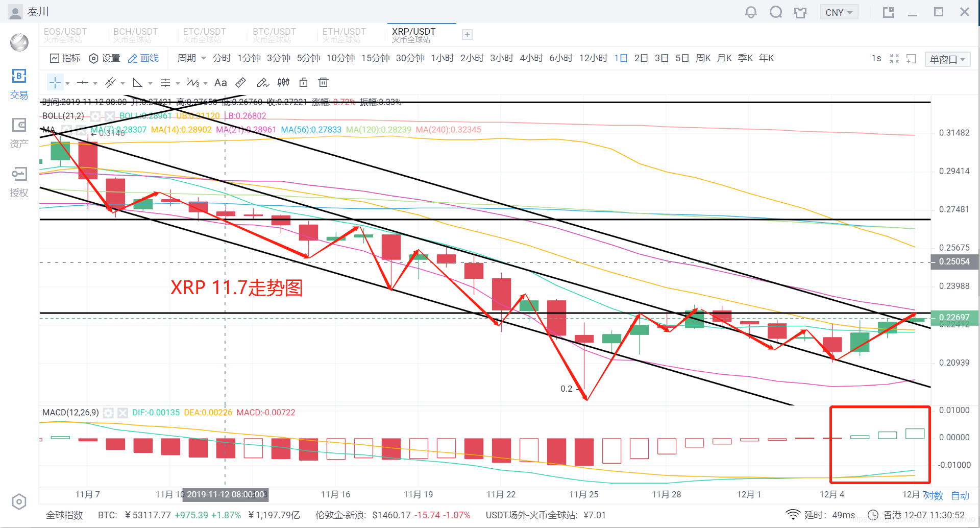This screenshot has height=528, width=980.
Task: Select the 1日 daily period
Action: (x=621, y=58)
